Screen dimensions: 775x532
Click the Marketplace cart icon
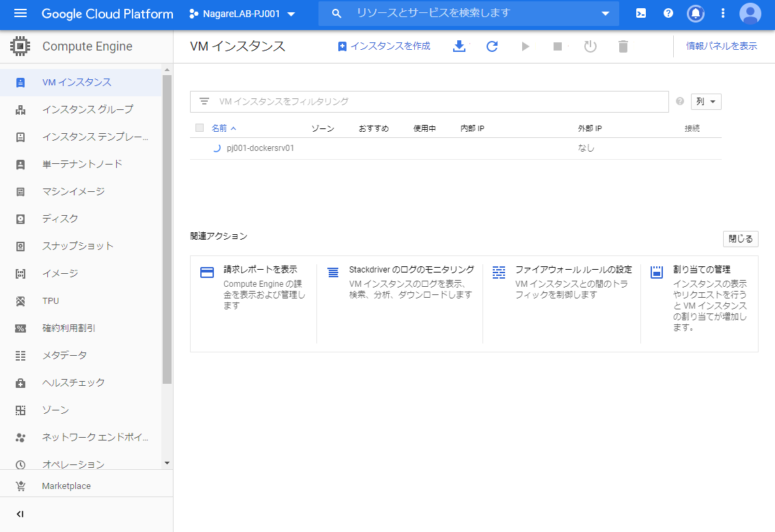[x=21, y=486]
